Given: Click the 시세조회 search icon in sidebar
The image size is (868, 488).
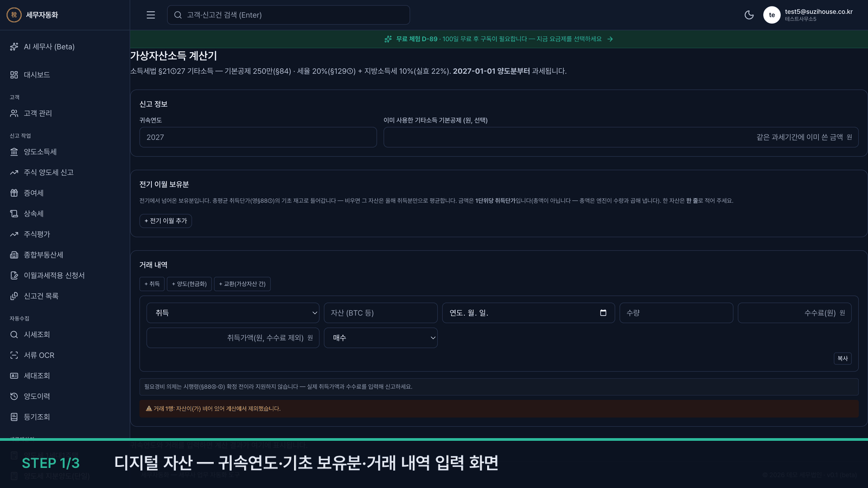Looking at the screenshot, I should pyautogui.click(x=14, y=335).
